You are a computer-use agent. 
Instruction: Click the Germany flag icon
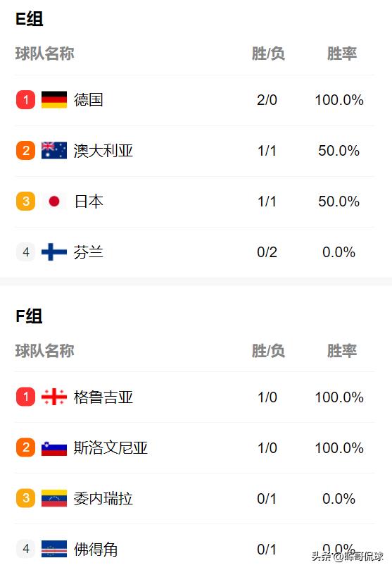point(54,99)
